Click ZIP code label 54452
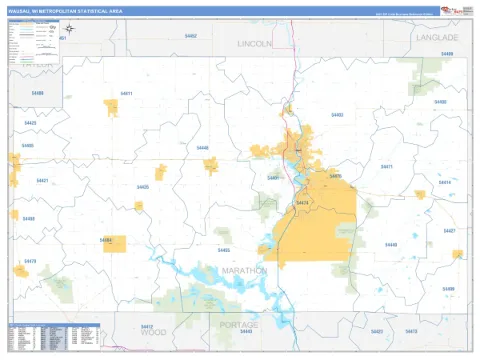The height and width of the screenshot is (360, 480). [x=191, y=36]
